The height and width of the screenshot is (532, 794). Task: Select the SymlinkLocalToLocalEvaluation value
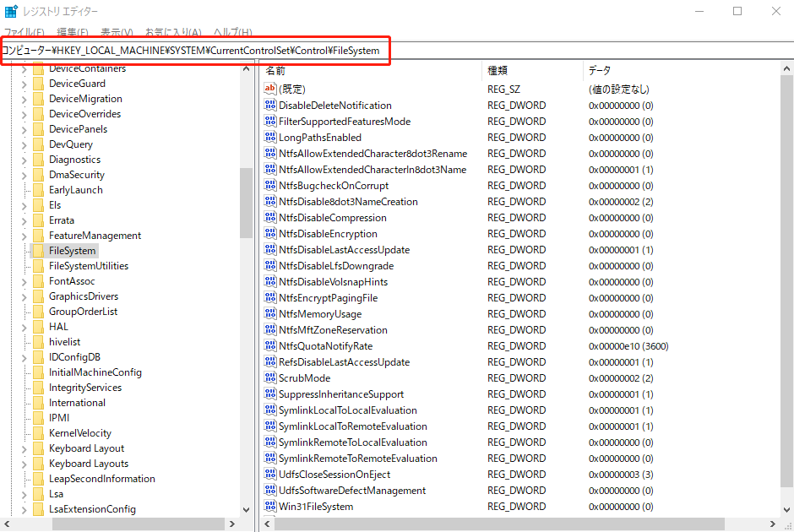347,410
